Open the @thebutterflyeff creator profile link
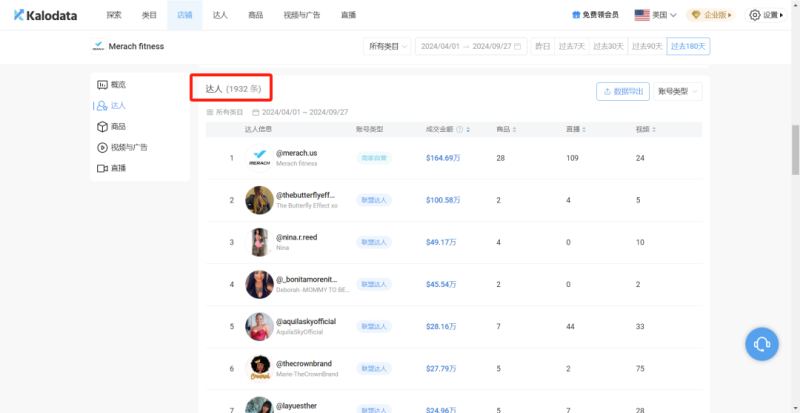This screenshot has width=800, height=413. coord(305,194)
